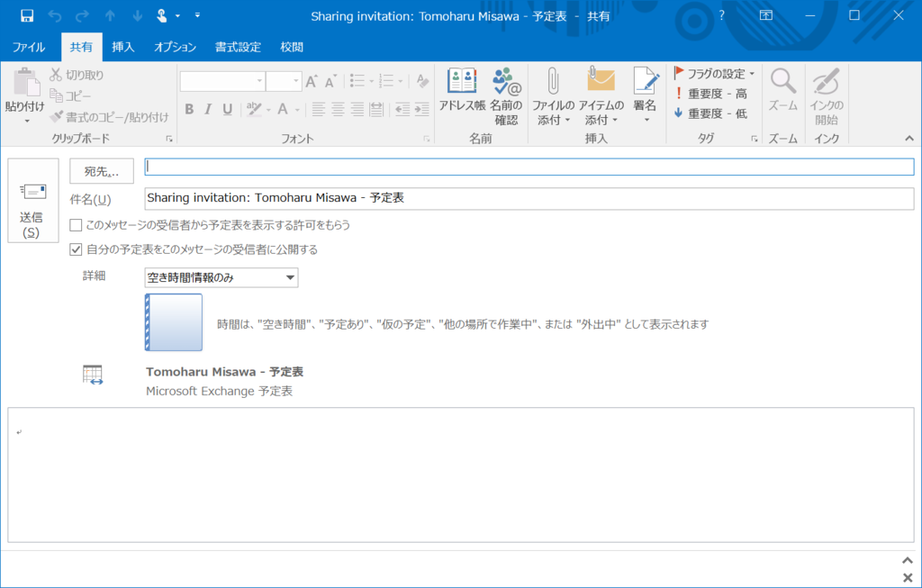The image size is (922, 588).
Task: Click the text highlight color icon
Action: 253,109
